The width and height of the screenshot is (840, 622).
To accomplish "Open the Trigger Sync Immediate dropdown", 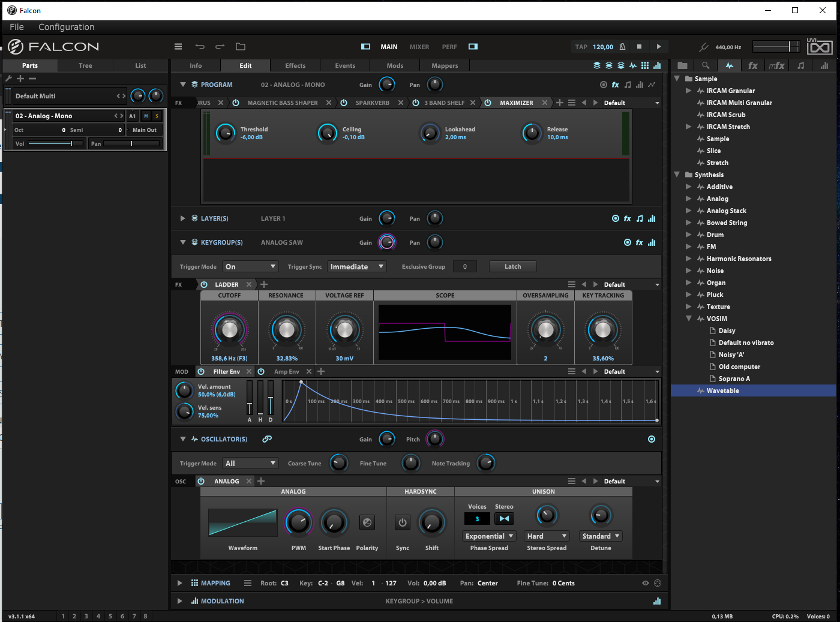I will [357, 266].
